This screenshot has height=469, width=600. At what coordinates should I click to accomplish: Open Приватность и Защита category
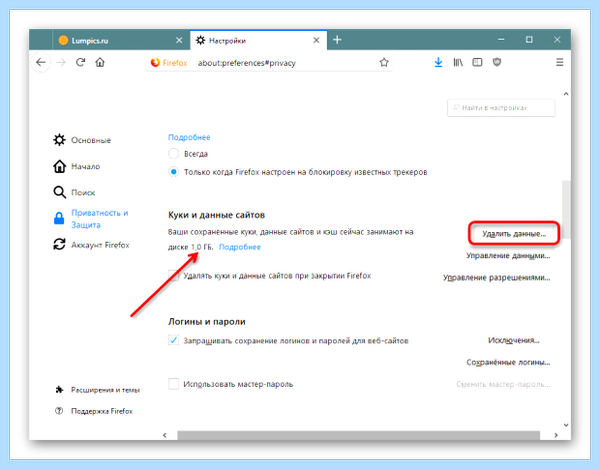91,219
